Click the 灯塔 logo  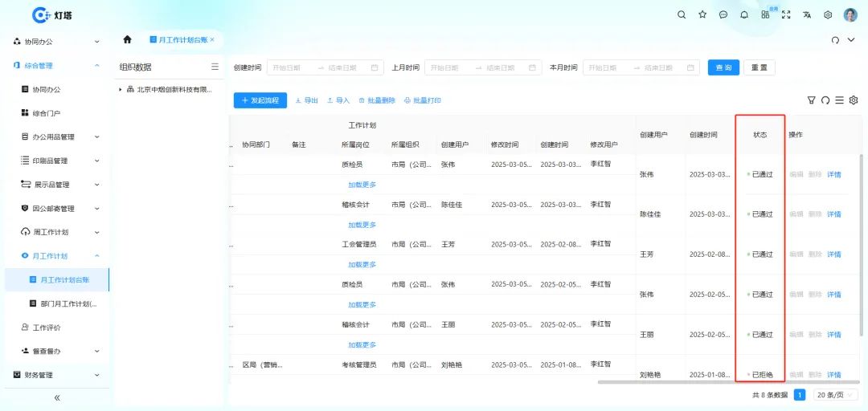click(x=52, y=15)
